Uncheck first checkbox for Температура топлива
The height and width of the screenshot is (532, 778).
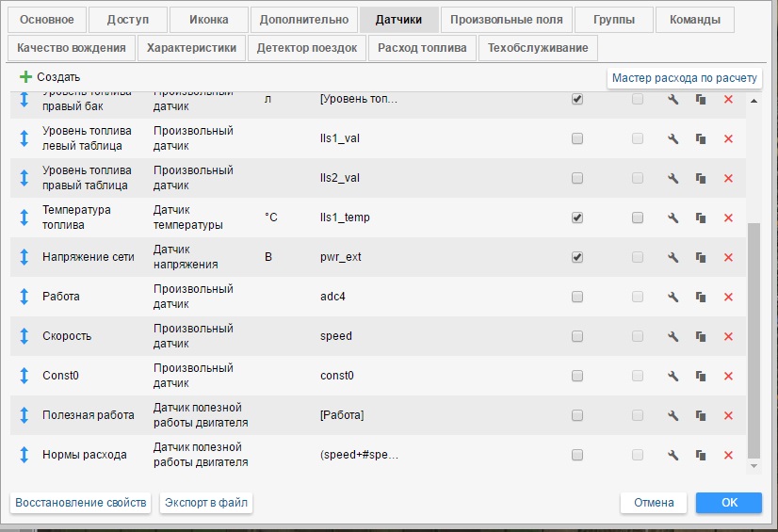(577, 218)
